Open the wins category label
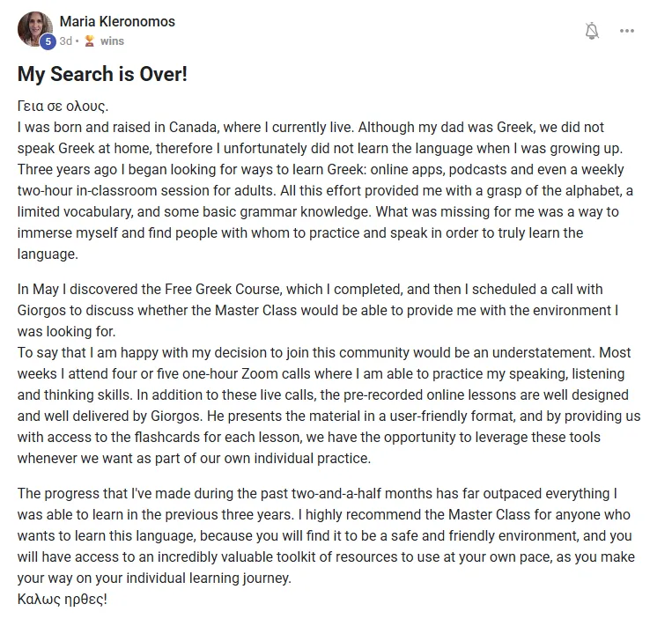672x619 pixels. pos(112,41)
